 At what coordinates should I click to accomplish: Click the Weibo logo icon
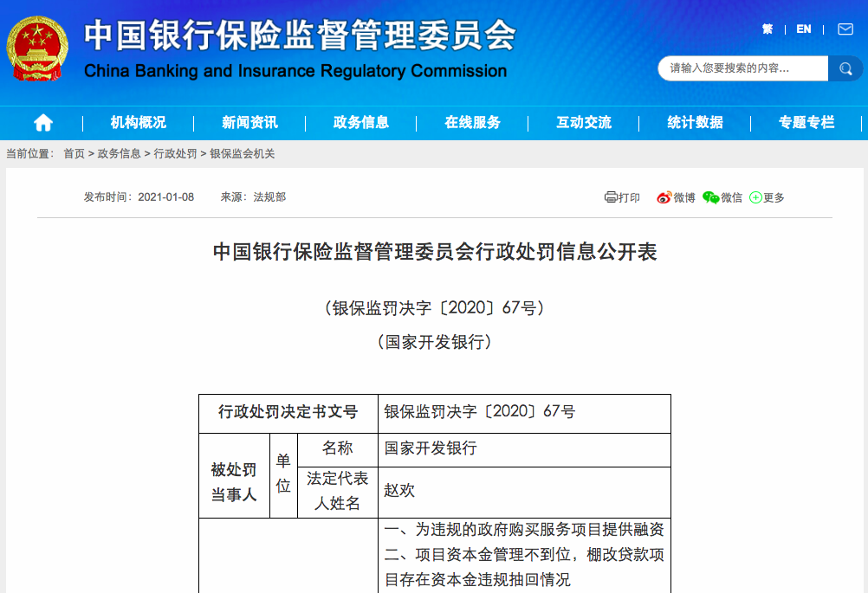click(664, 197)
